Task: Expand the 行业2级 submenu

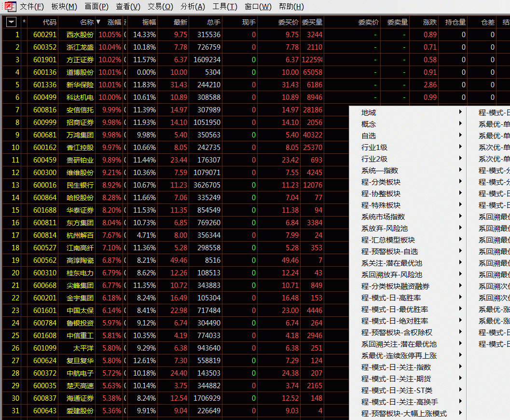Action: 408,159
